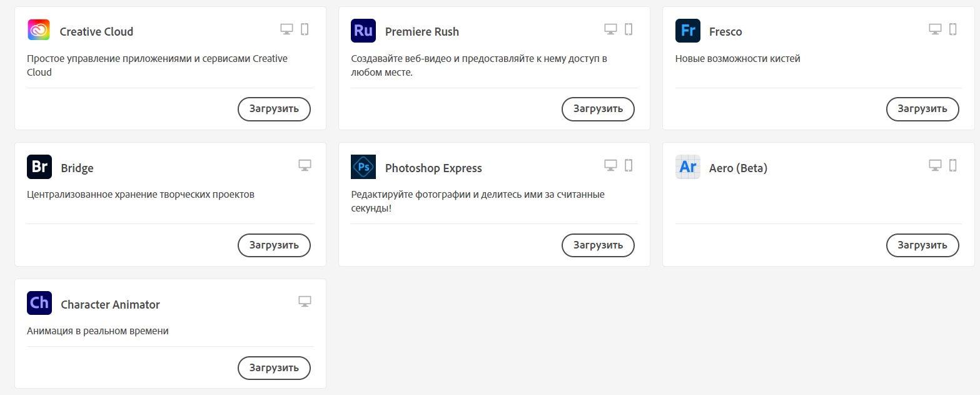Click the Photoshop Express Ps icon
The height and width of the screenshot is (395, 980).
click(363, 167)
